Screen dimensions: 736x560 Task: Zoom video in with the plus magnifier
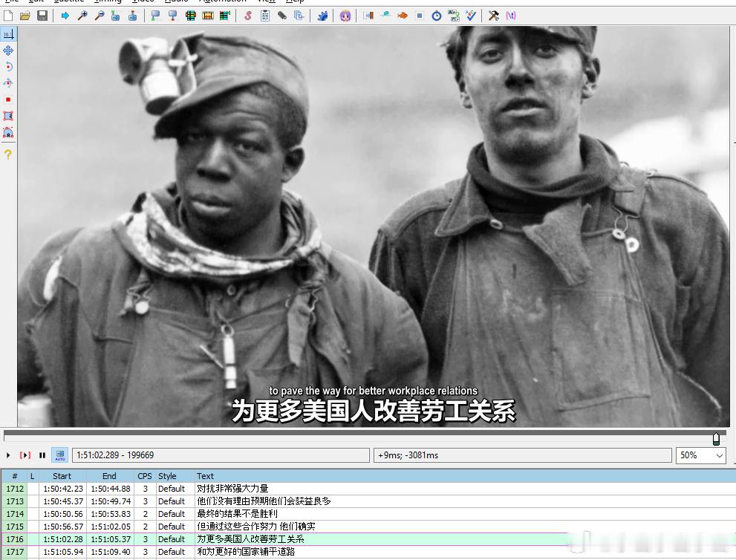[82, 16]
